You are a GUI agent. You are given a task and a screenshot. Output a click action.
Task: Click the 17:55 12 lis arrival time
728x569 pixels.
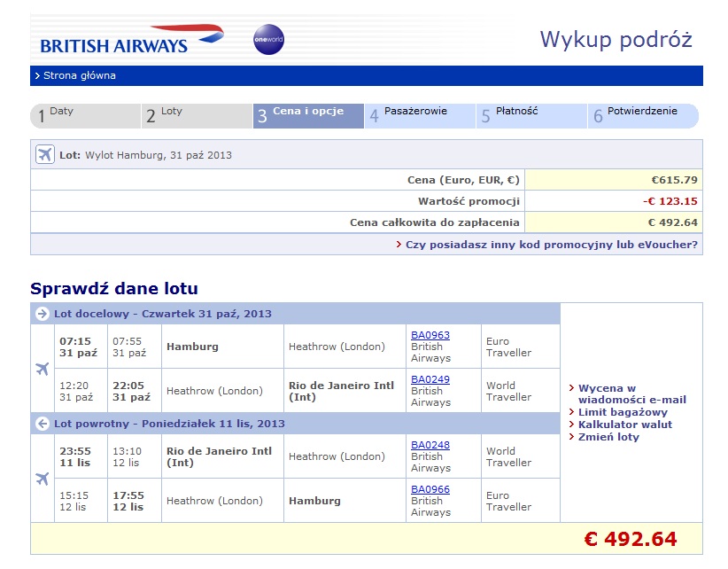click(128, 501)
